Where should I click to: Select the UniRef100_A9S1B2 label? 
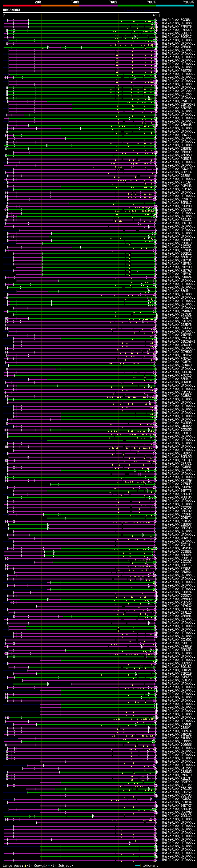click(x=177, y=220)
